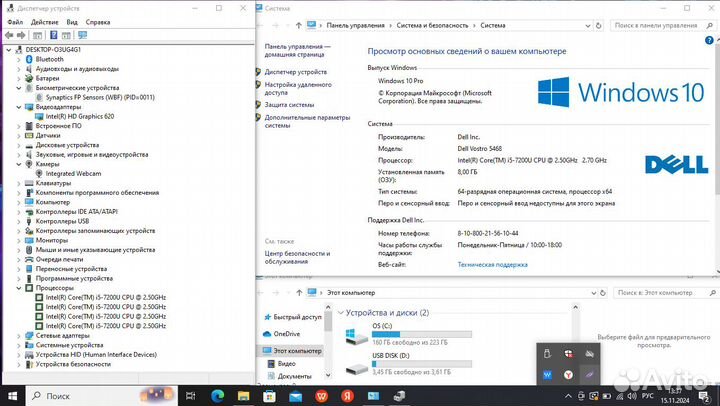Screen dimensions: 720x406
Task: Click the action pane toolbar icon beside Help
Action: pyautogui.click(x=66, y=35)
